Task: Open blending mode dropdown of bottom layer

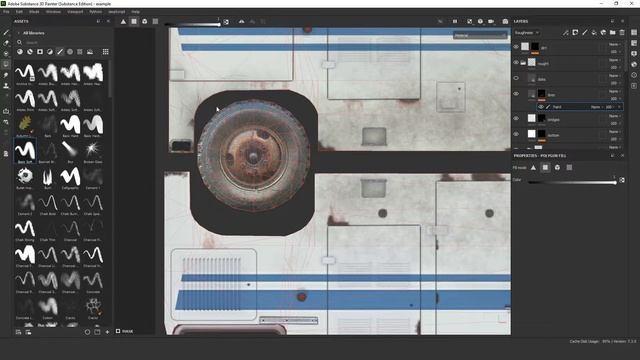Action: pos(614,132)
